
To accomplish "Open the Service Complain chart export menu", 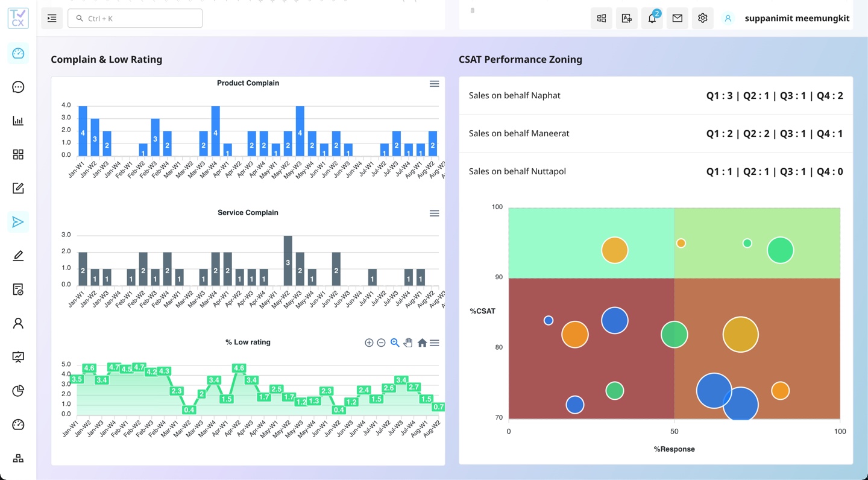I will pos(434,213).
